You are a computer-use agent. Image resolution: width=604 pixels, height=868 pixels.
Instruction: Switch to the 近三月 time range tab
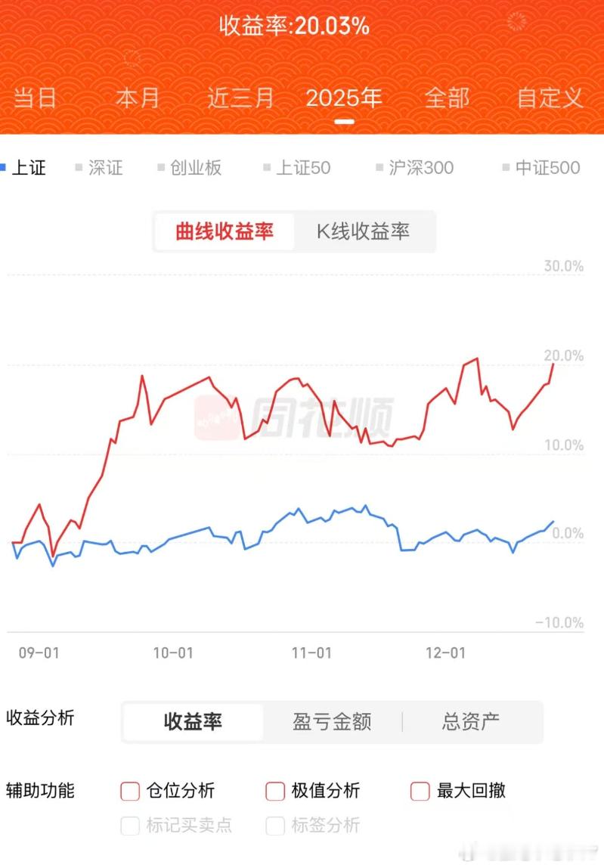[x=239, y=98]
